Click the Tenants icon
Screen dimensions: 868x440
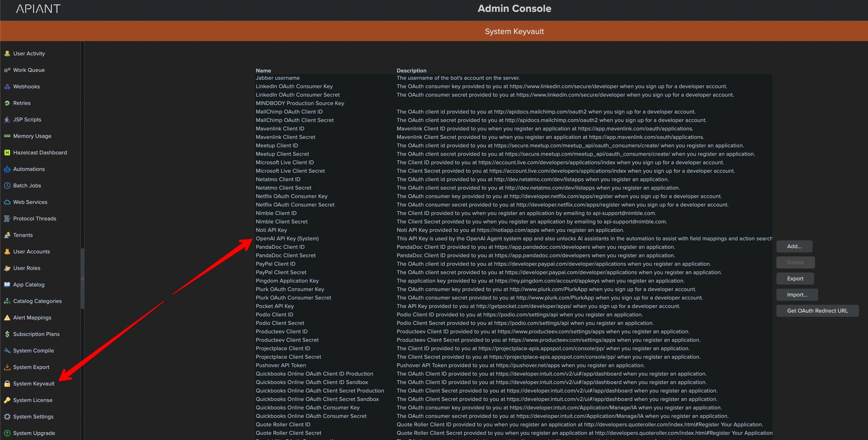(7, 235)
